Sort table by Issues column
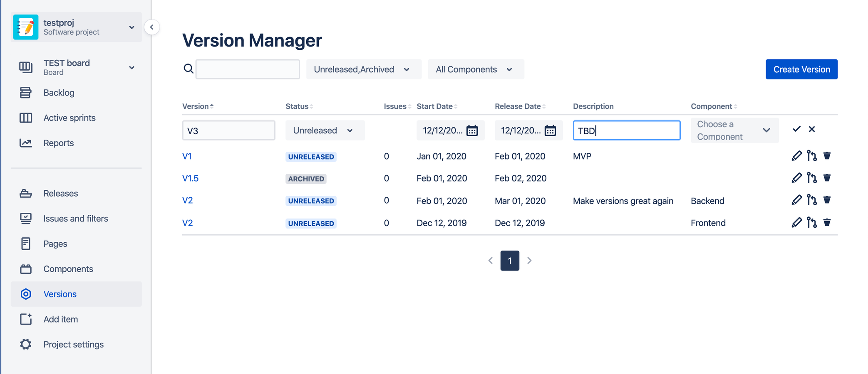The width and height of the screenshot is (868, 374). (x=397, y=106)
